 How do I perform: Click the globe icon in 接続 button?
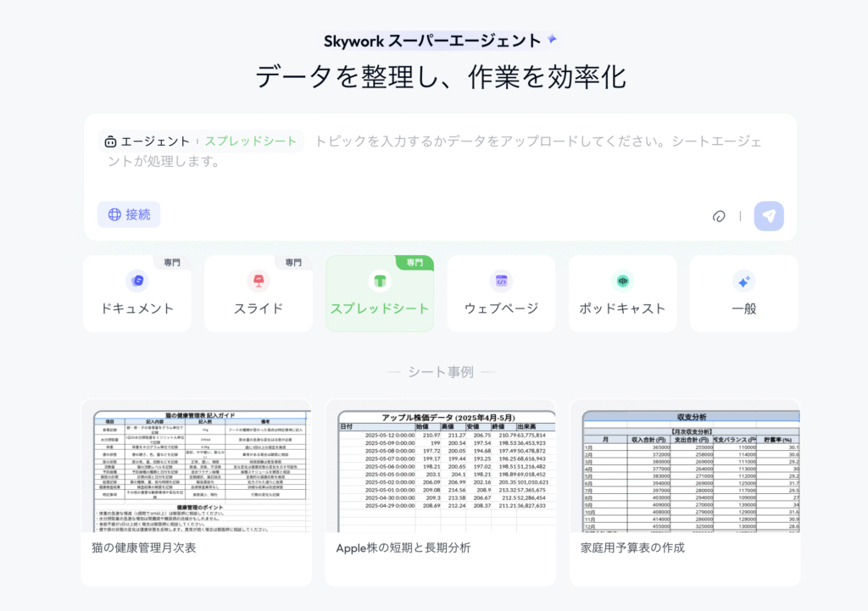[x=114, y=214]
